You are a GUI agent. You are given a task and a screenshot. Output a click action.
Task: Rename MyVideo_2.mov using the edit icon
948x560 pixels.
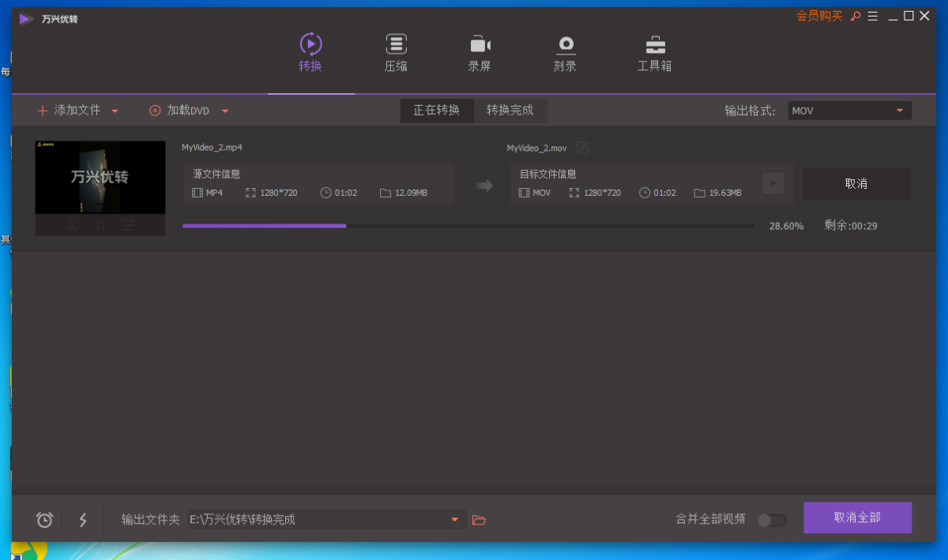click(582, 148)
